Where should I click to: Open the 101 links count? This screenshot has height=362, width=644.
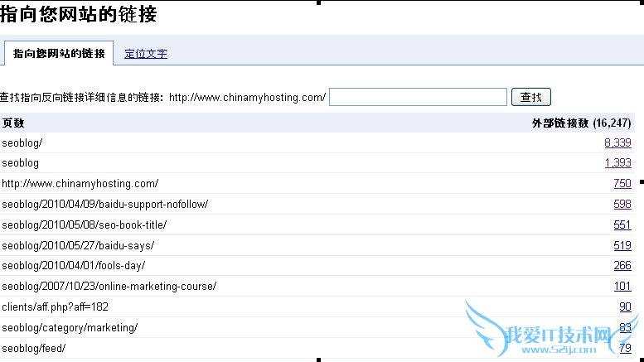[622, 286]
